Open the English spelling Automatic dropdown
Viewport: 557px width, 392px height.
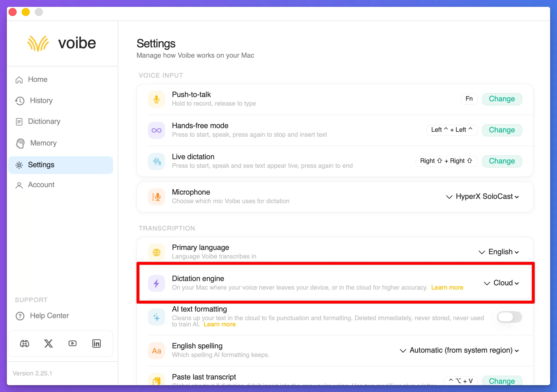[460, 350]
